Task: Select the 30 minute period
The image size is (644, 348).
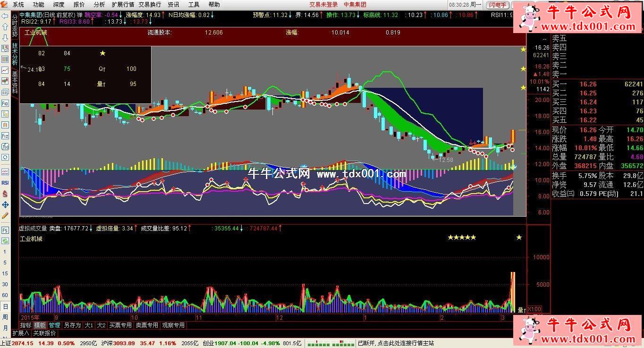Action: (x=5, y=284)
